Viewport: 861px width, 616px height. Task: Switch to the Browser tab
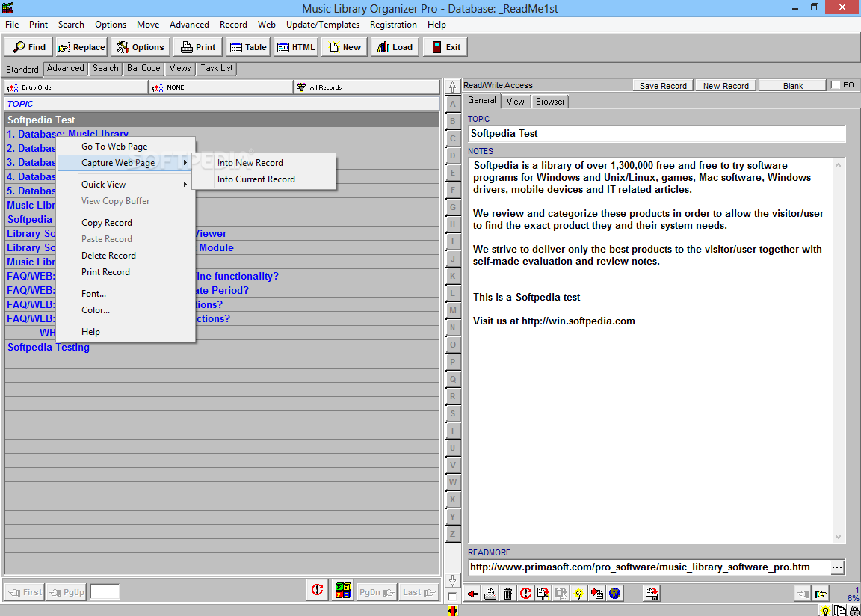(550, 102)
